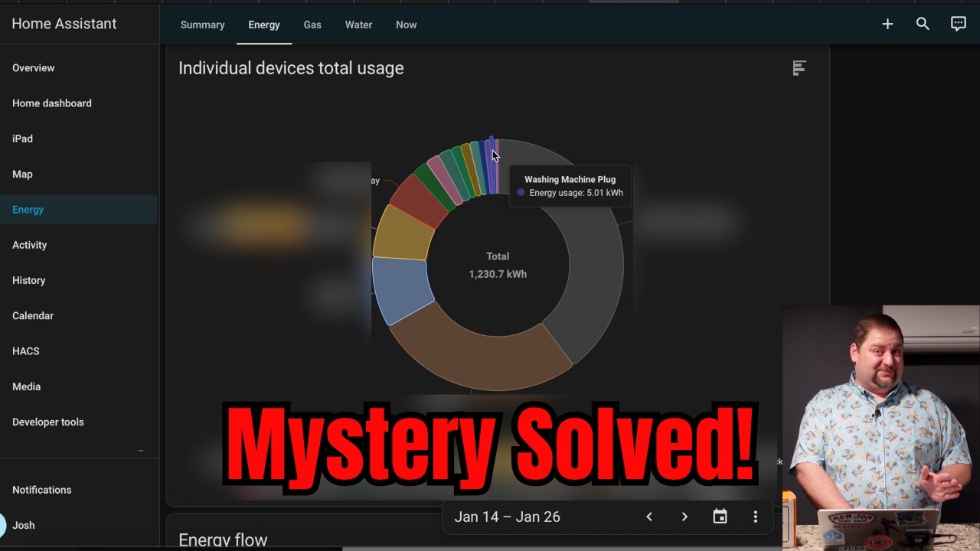Switch to the Now tab
Screen dimensions: 980x551
click(406, 24)
